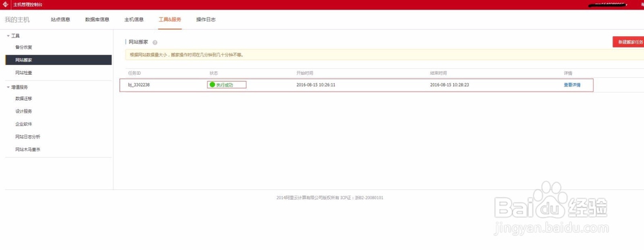Open 设计服务 in the sidebar
The image size is (644, 250).
click(24, 111)
